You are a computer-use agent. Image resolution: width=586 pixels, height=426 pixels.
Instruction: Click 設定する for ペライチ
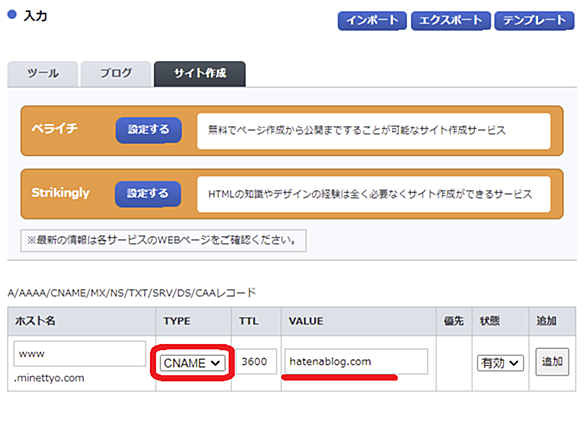(x=148, y=130)
